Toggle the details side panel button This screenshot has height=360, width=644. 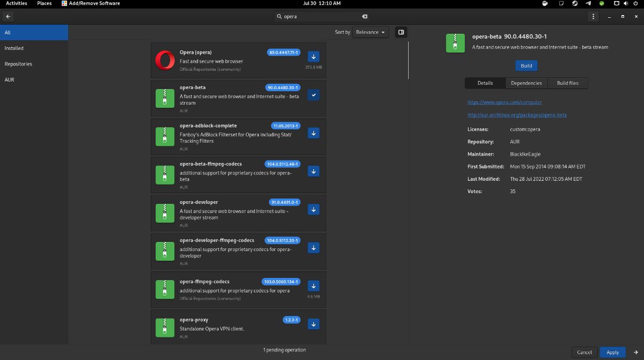point(400,32)
